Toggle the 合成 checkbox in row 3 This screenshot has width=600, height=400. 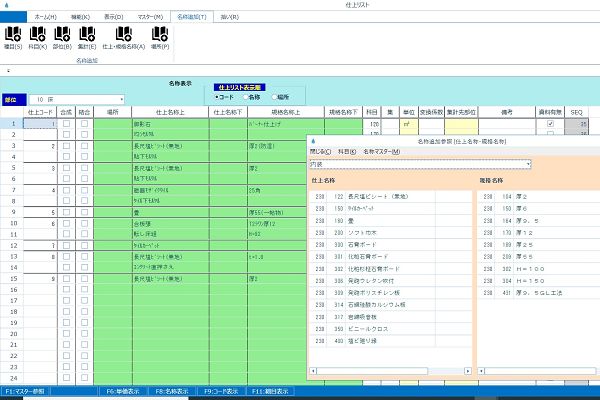(66, 146)
